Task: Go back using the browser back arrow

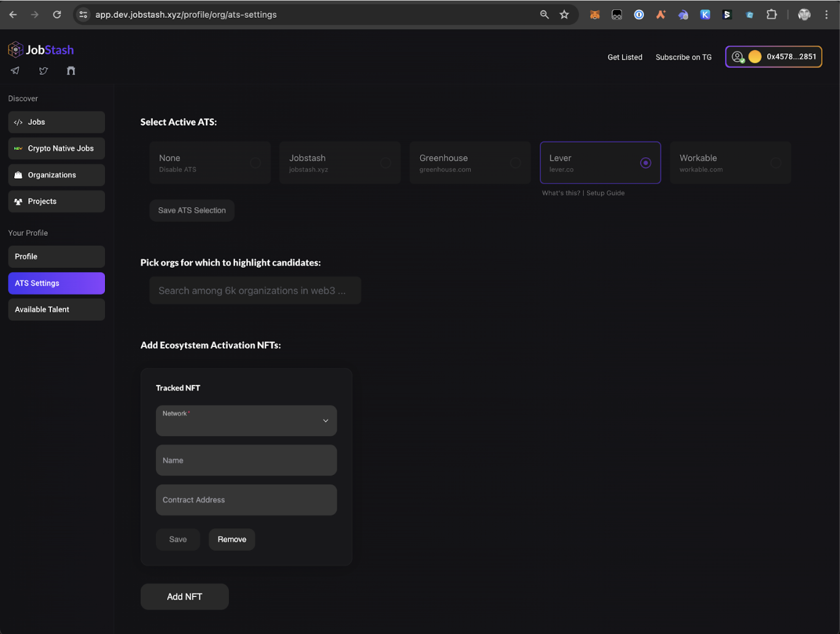Action: (x=13, y=15)
